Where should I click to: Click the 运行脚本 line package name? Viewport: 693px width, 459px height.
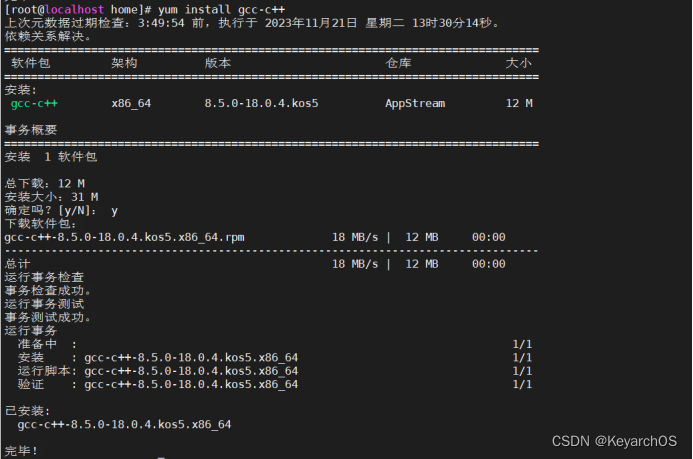191,371
